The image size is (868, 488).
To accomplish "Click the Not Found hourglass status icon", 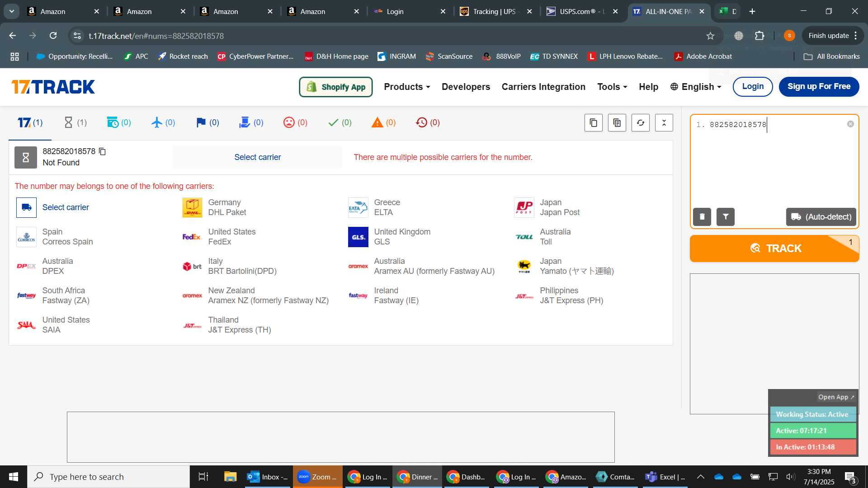I will pyautogui.click(x=26, y=157).
